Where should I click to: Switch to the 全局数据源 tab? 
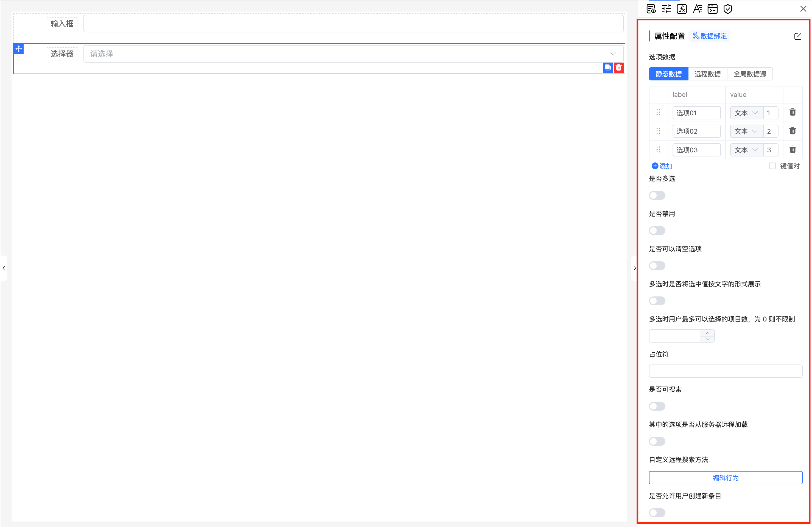click(x=750, y=74)
